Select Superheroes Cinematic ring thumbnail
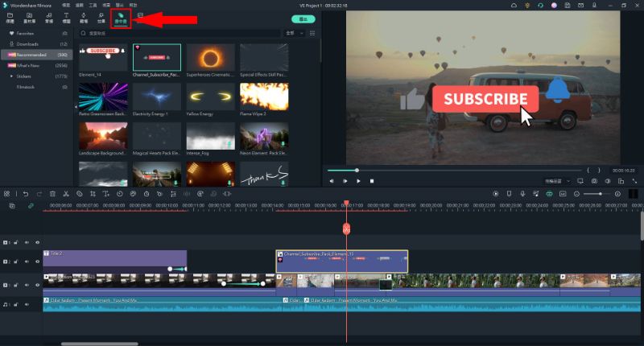The height and width of the screenshot is (346, 644). 211,57
